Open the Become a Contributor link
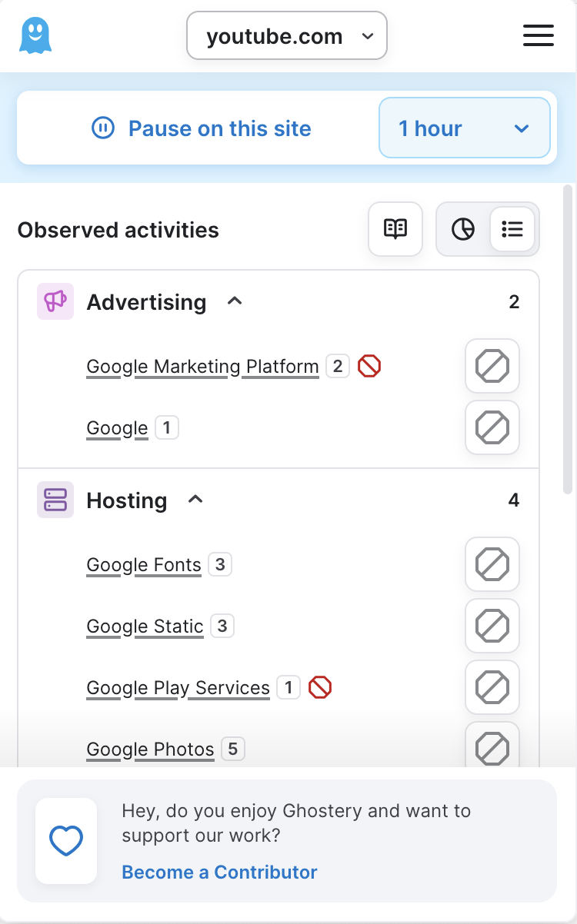The width and height of the screenshot is (577, 924). pos(219,872)
